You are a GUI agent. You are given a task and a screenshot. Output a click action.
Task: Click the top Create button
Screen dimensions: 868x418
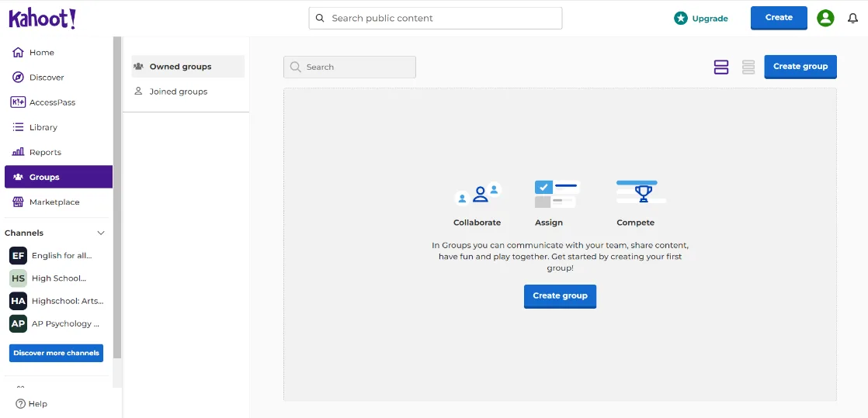[779, 18]
